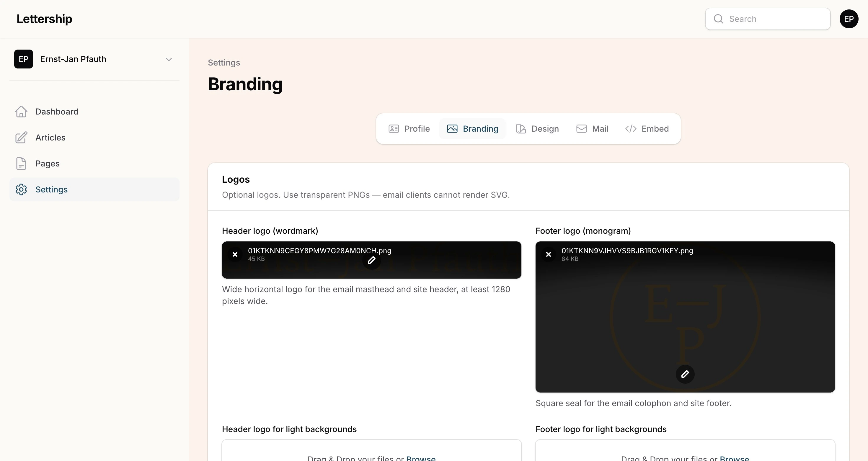Click the Branding tab image icon

(452, 129)
